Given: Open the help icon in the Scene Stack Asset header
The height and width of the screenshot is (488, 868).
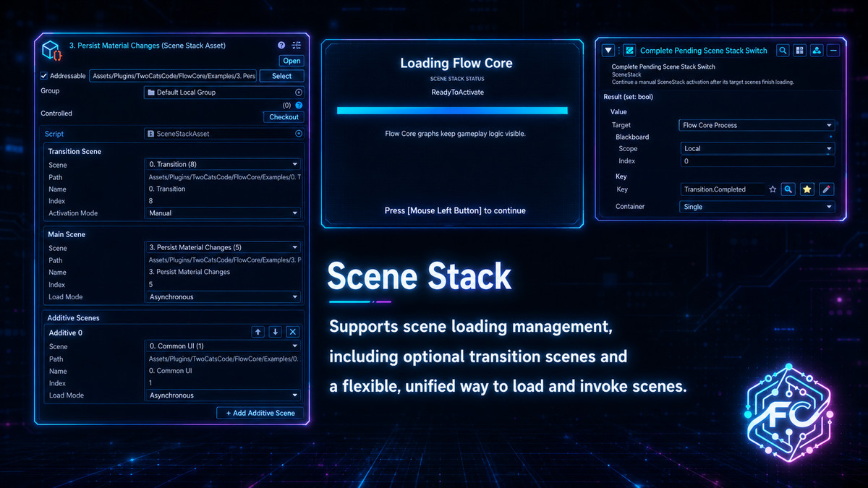Looking at the screenshot, I should tap(282, 46).
